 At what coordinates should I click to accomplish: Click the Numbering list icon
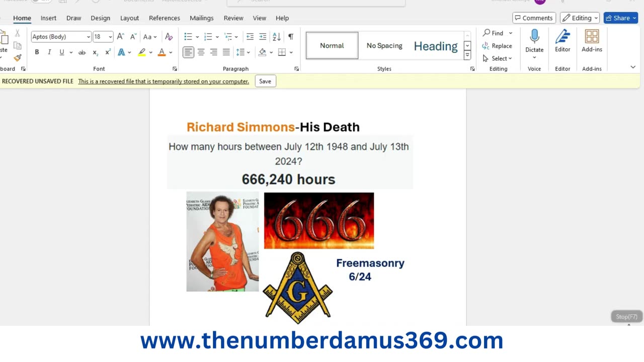pos(208,37)
